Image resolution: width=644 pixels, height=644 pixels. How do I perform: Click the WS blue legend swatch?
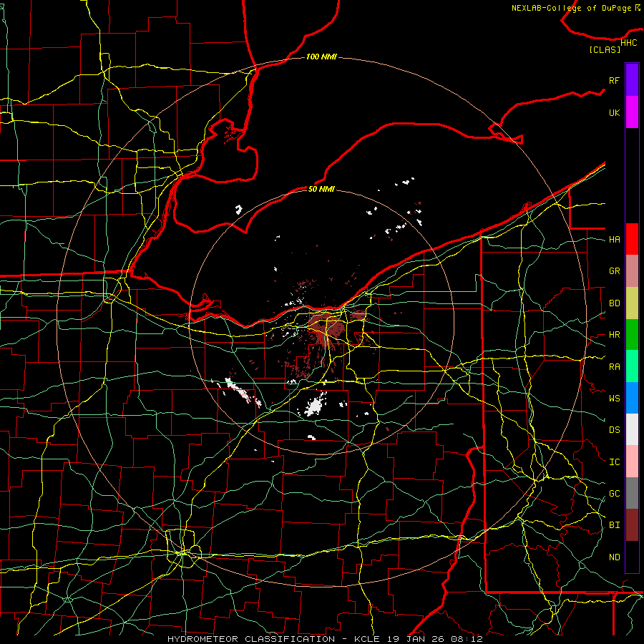click(x=632, y=398)
